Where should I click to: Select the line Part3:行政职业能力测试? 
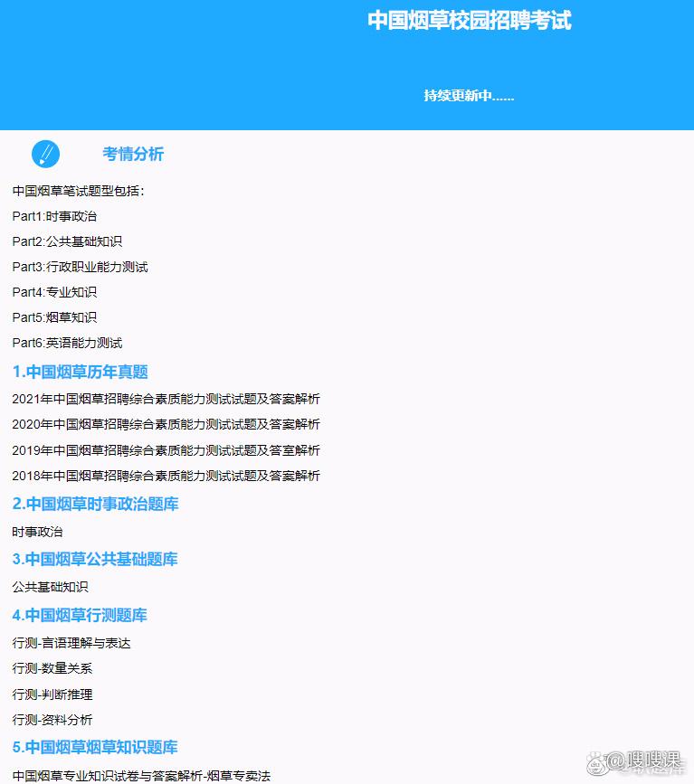coord(80,267)
